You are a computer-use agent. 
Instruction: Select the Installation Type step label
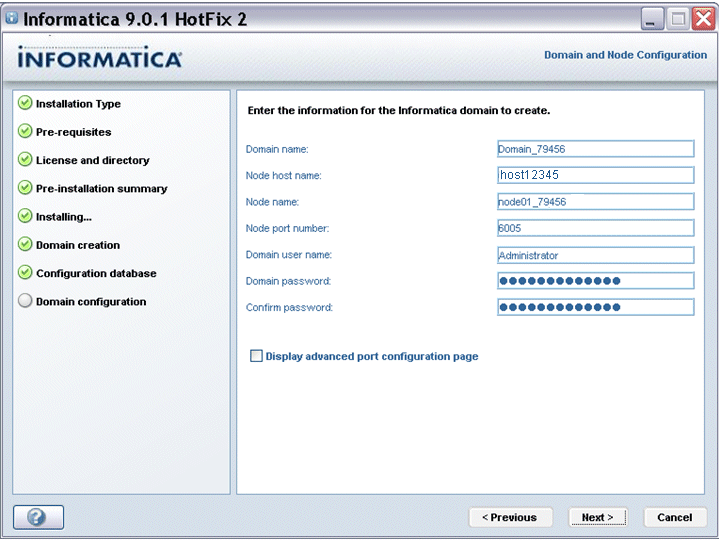point(78,104)
